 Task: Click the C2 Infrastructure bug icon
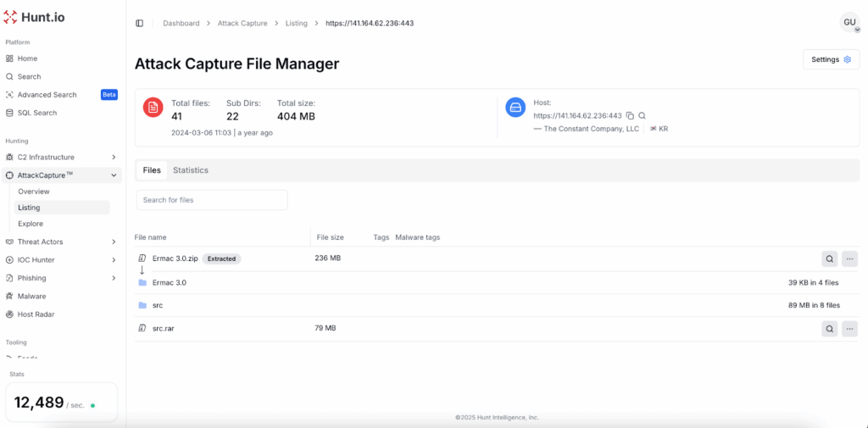coord(9,158)
